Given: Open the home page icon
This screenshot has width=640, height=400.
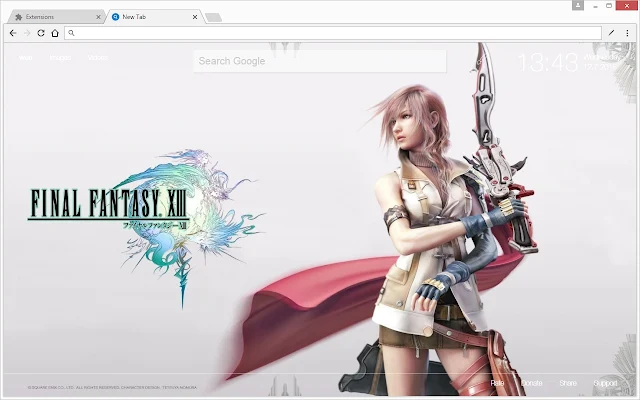Looking at the screenshot, I should coord(55,33).
